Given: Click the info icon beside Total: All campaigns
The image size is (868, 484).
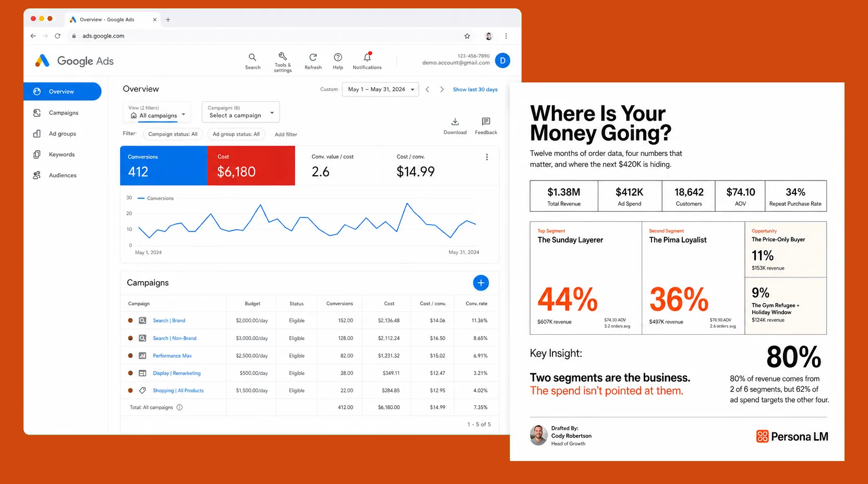Looking at the screenshot, I should click(x=179, y=407).
